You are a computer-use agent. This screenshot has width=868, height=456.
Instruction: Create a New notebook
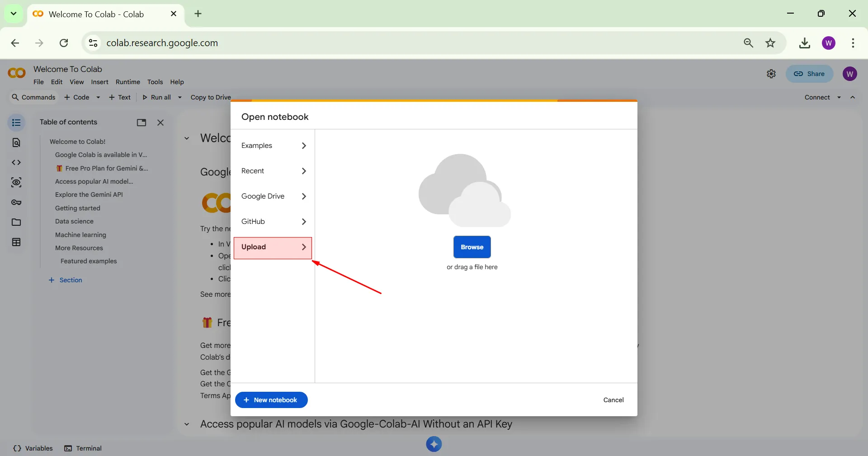tap(271, 400)
